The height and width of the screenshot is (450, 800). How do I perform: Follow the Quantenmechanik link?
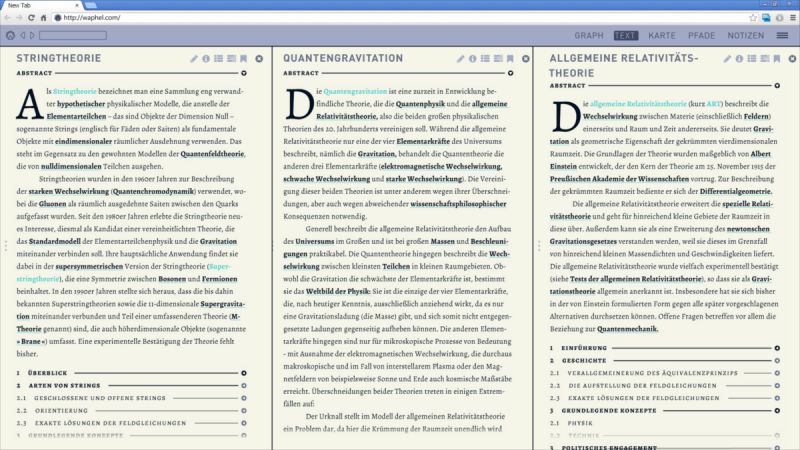click(628, 329)
